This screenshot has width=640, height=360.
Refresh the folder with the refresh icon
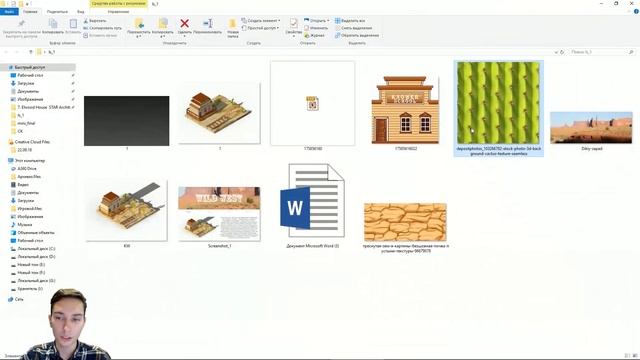point(562,52)
